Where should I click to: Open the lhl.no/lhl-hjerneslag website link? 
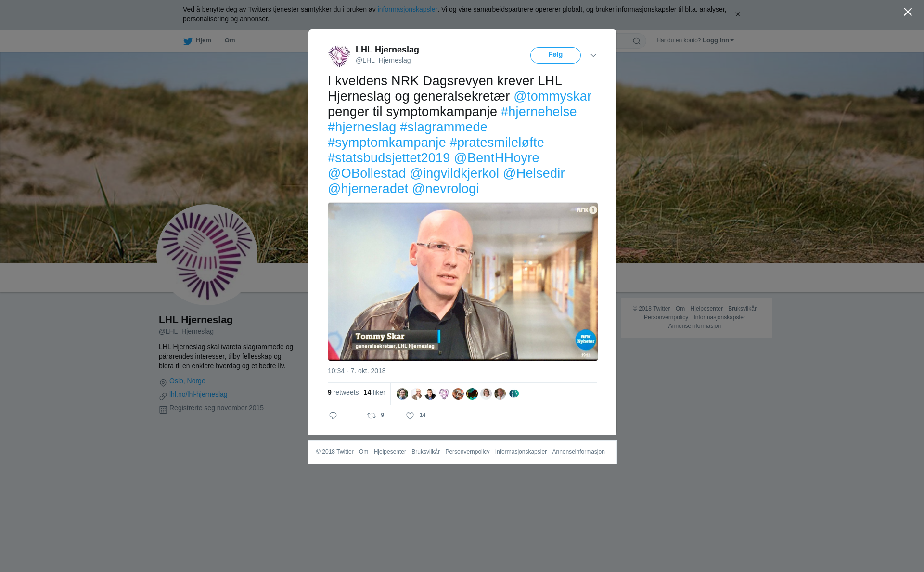click(198, 394)
